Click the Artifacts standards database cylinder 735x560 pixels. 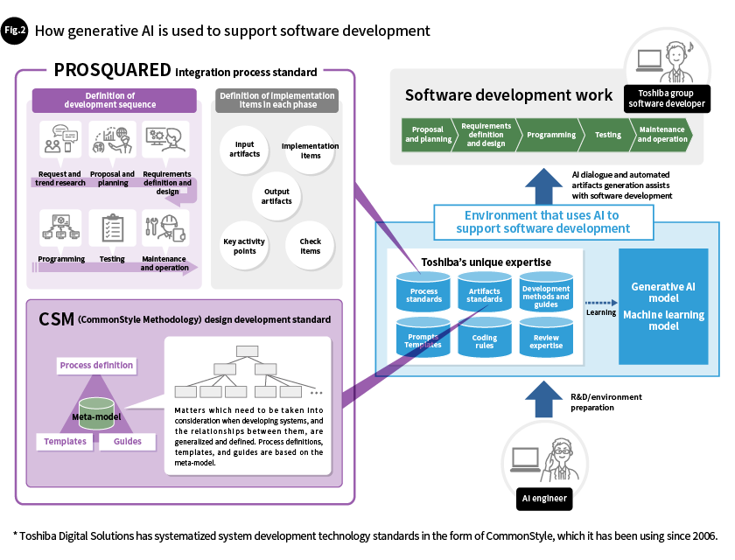[x=485, y=292]
